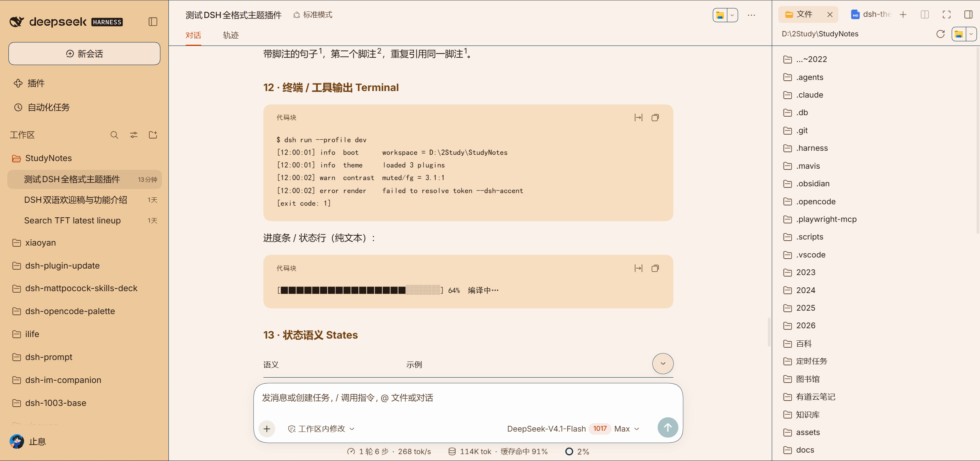Screen dimensions: 980x461
Task: Expand right panel to fullscreen
Action: click(x=947, y=15)
